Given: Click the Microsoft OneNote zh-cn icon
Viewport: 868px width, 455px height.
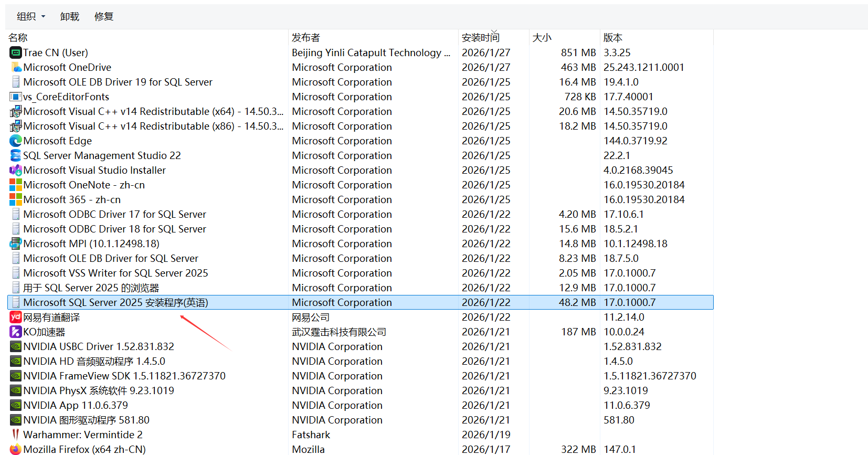Looking at the screenshot, I should point(16,185).
